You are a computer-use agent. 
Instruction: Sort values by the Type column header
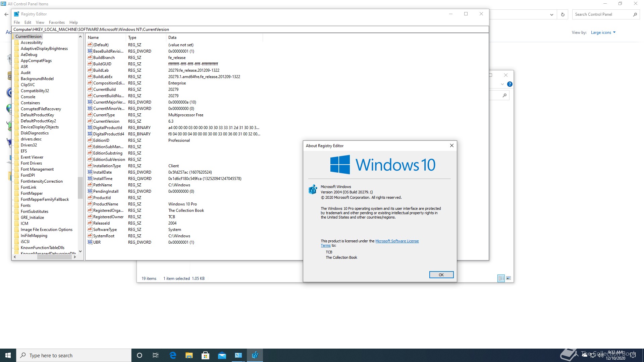[146, 38]
